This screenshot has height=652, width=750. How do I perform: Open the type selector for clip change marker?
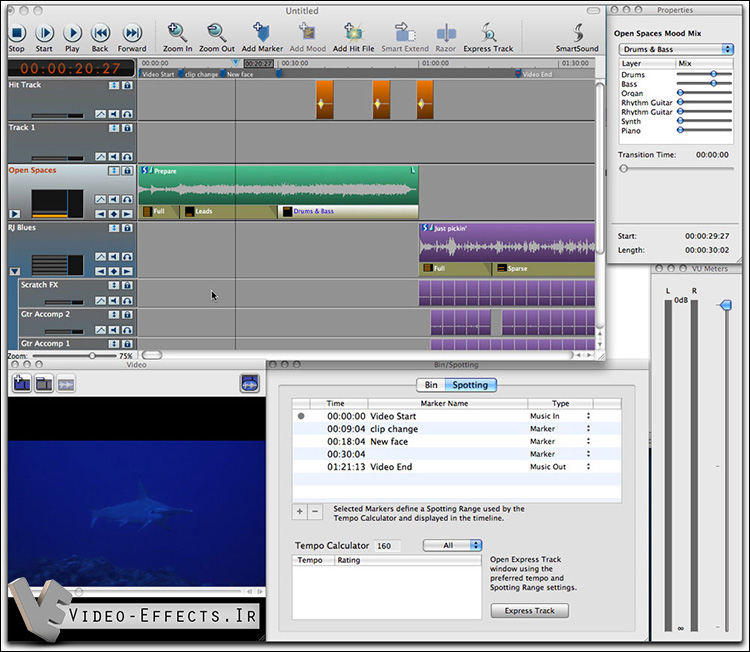pyautogui.click(x=588, y=429)
